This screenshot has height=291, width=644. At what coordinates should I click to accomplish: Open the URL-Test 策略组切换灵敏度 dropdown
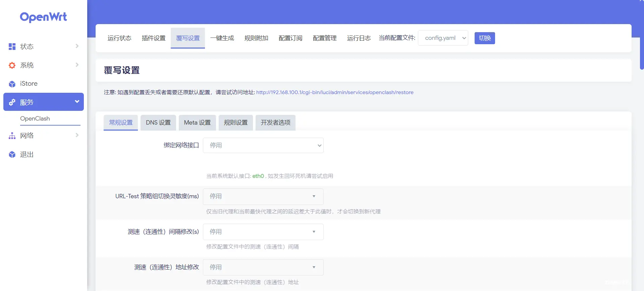(x=263, y=197)
